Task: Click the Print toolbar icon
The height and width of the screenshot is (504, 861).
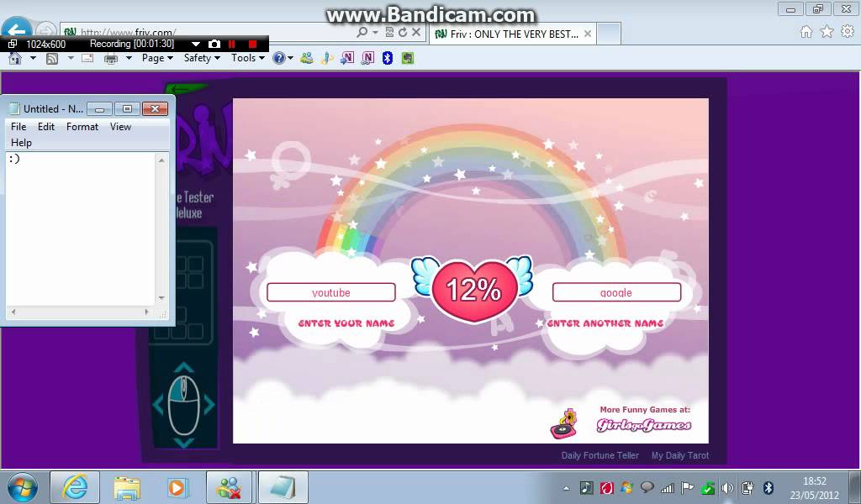Action: 111,58
